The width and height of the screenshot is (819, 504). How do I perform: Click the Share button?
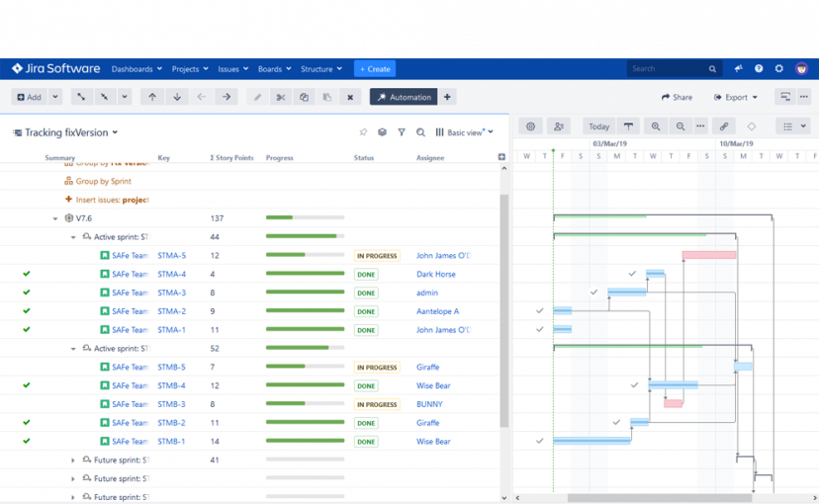[677, 97]
